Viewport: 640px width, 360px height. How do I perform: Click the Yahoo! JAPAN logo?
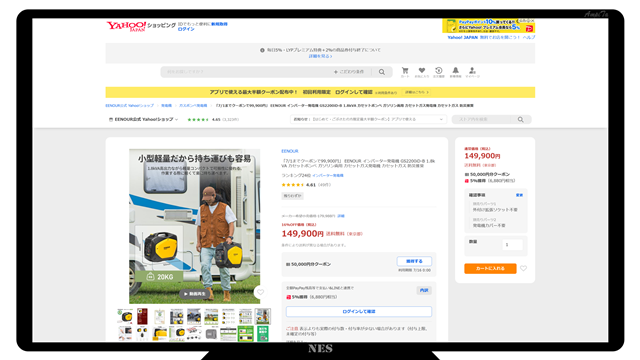pos(126,27)
